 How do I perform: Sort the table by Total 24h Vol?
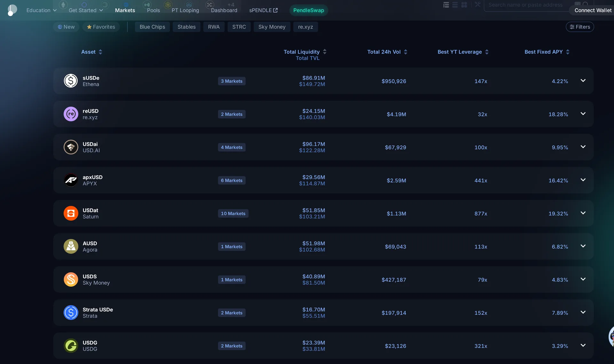[x=387, y=52]
